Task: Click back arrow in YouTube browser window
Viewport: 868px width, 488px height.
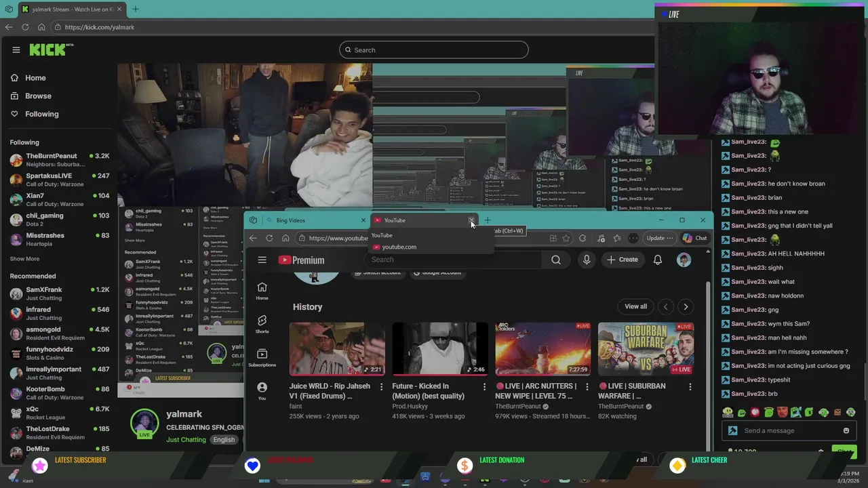Action: tap(253, 238)
